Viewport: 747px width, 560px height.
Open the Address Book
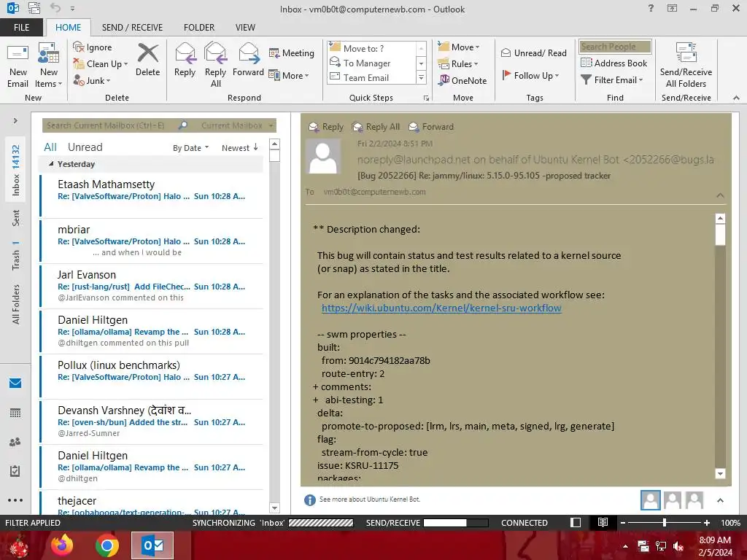[614, 63]
